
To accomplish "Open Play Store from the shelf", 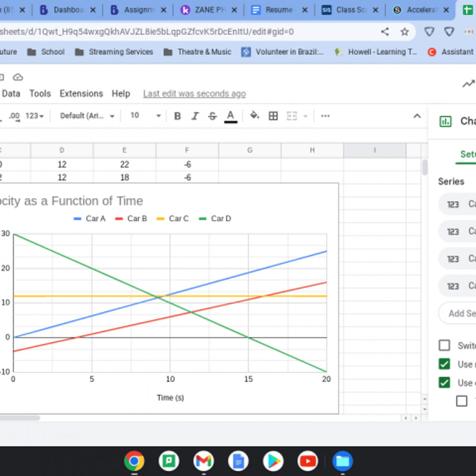I will [x=273, y=461].
